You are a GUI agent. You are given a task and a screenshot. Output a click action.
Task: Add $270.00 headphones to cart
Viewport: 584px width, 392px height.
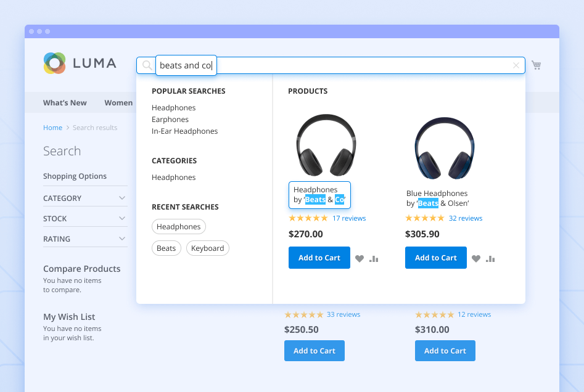click(319, 258)
